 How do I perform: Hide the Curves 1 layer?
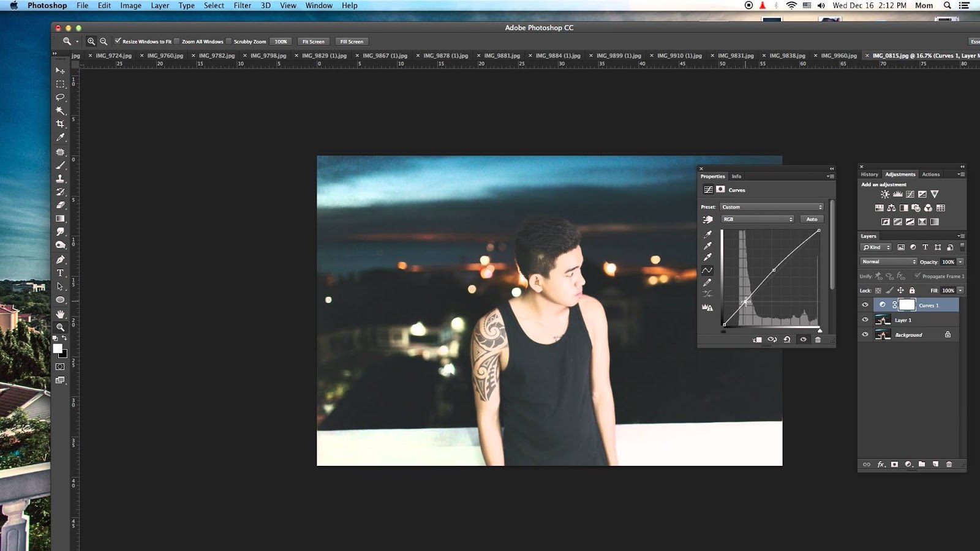pos(865,305)
